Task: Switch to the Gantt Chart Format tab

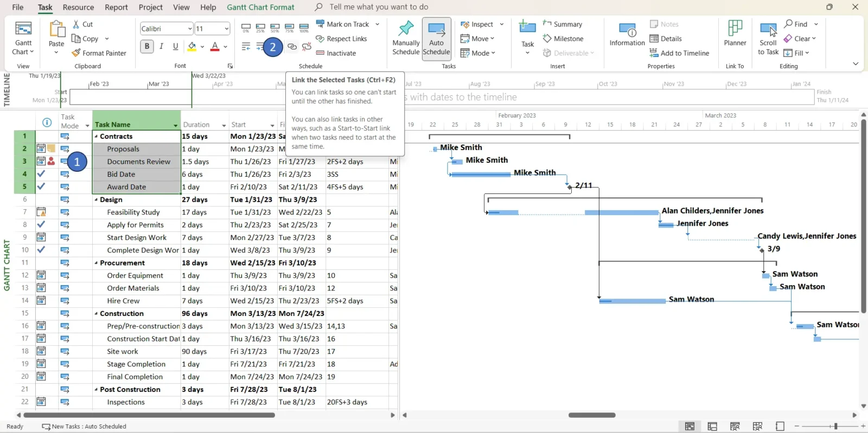Action: pyautogui.click(x=260, y=7)
